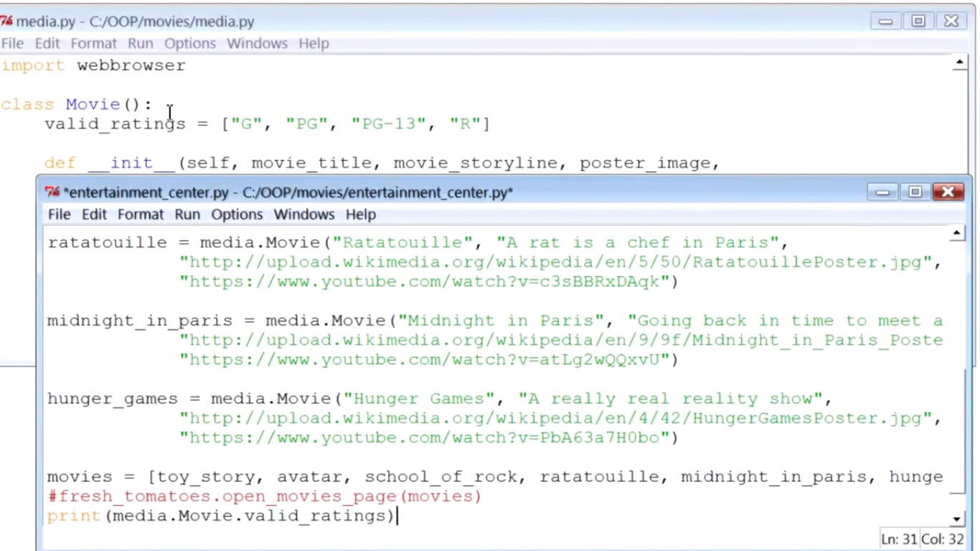Open Windows menu in entertainment_center.py window

pos(303,215)
